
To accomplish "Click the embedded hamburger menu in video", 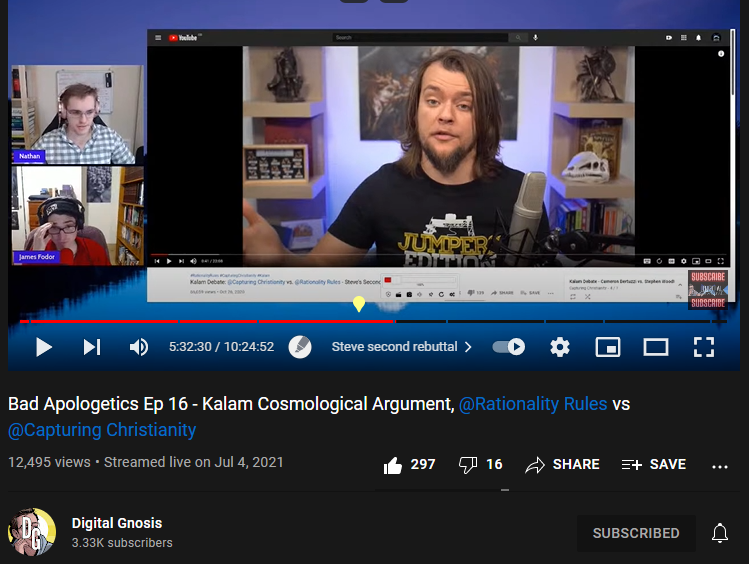I will (158, 38).
